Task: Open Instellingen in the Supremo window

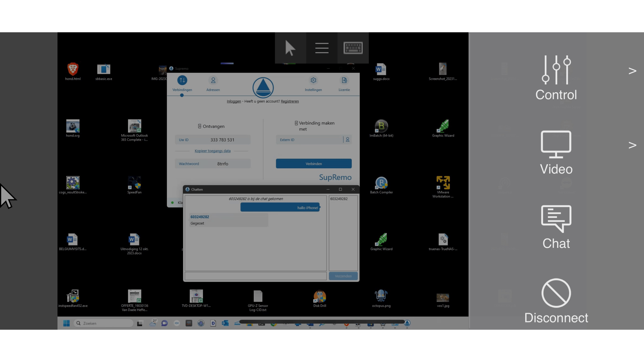Action: (x=313, y=84)
